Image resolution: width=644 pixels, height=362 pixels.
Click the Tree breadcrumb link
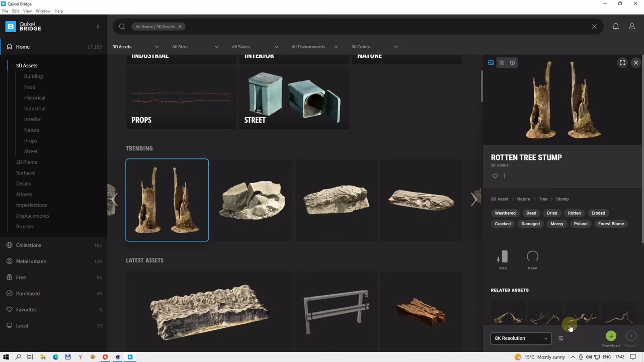click(x=543, y=199)
